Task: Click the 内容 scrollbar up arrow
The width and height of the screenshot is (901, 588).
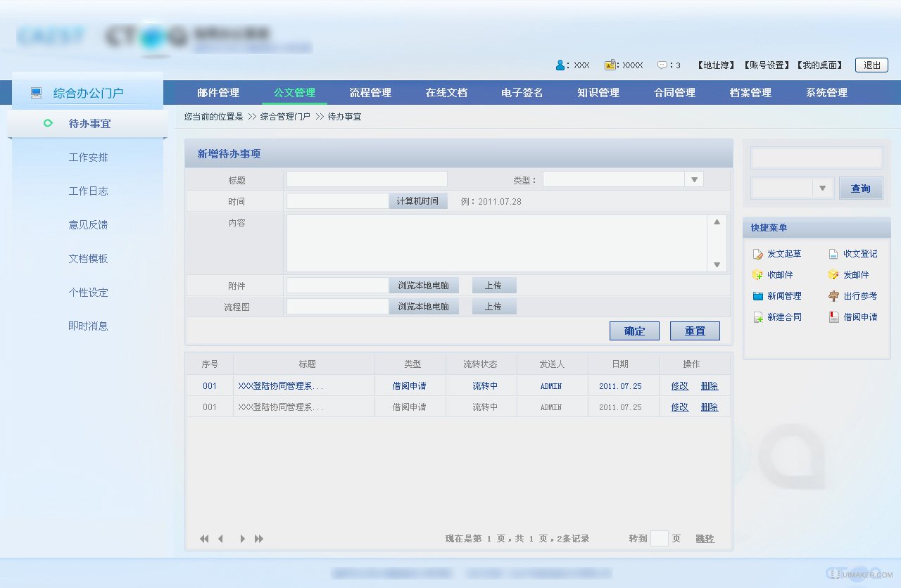Action: click(717, 222)
